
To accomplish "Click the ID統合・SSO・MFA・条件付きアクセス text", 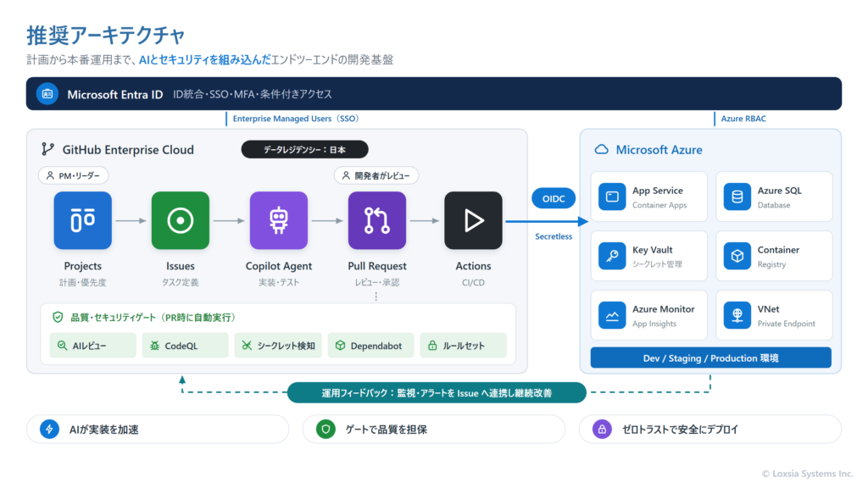I will [x=253, y=94].
